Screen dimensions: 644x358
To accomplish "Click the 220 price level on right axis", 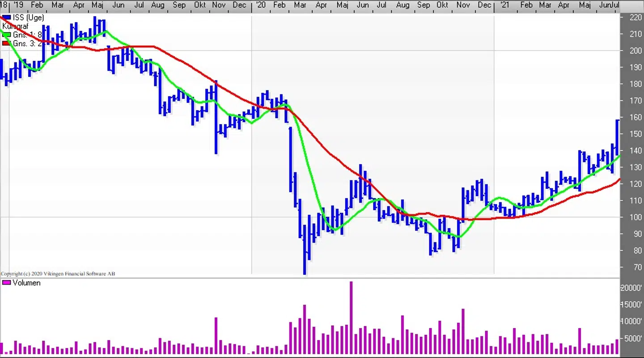I will point(635,17).
